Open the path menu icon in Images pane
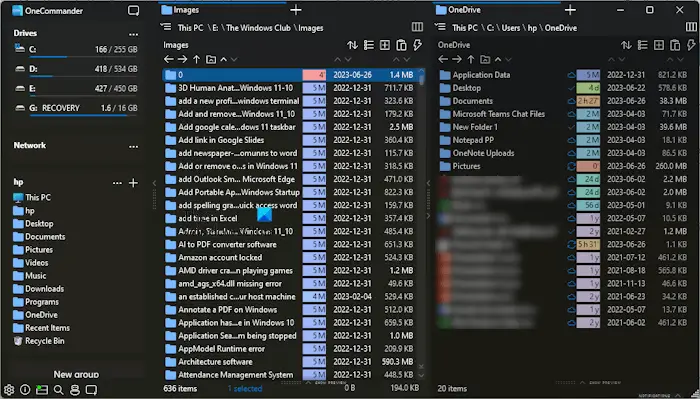 click(x=166, y=27)
